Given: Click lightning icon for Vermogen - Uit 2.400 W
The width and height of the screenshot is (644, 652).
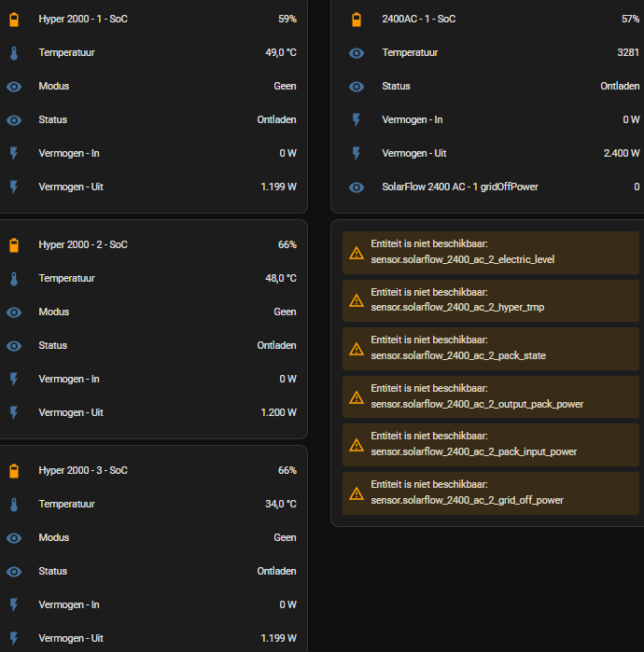Looking at the screenshot, I should (357, 153).
